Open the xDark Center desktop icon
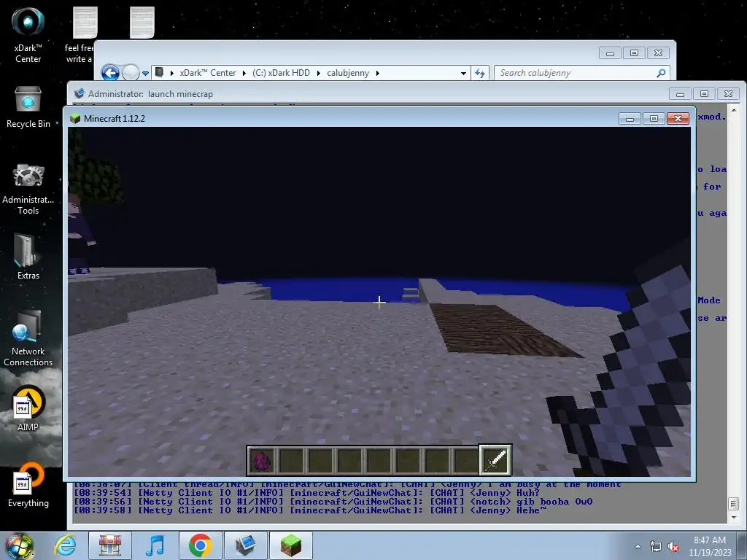This screenshot has width=747, height=560. click(28, 35)
